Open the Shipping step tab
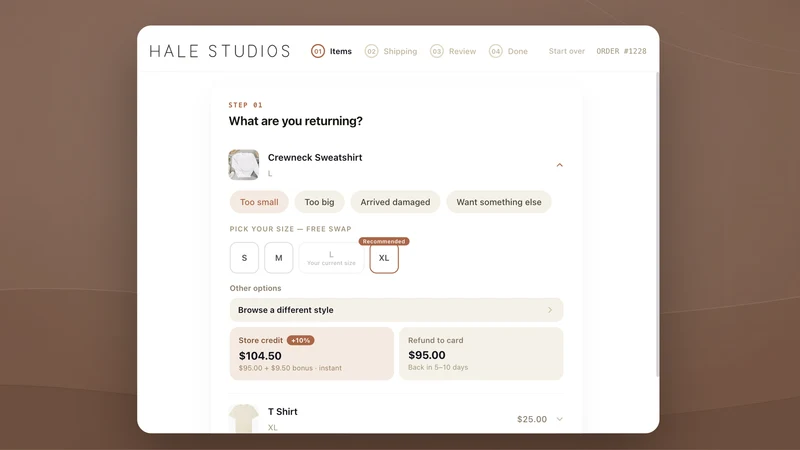This screenshot has width=800, height=450. tap(391, 51)
